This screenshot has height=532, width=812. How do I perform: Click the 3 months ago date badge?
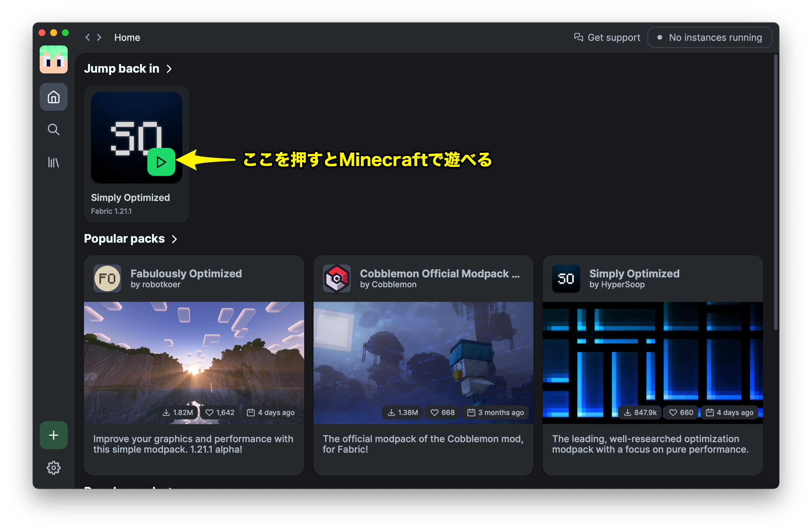(x=495, y=413)
